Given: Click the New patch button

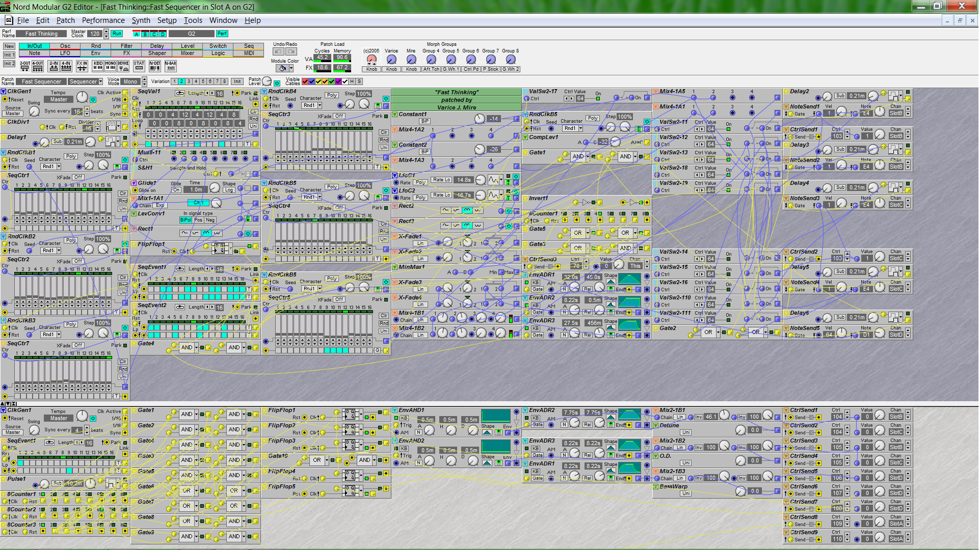Looking at the screenshot, I should pyautogui.click(x=9, y=46).
